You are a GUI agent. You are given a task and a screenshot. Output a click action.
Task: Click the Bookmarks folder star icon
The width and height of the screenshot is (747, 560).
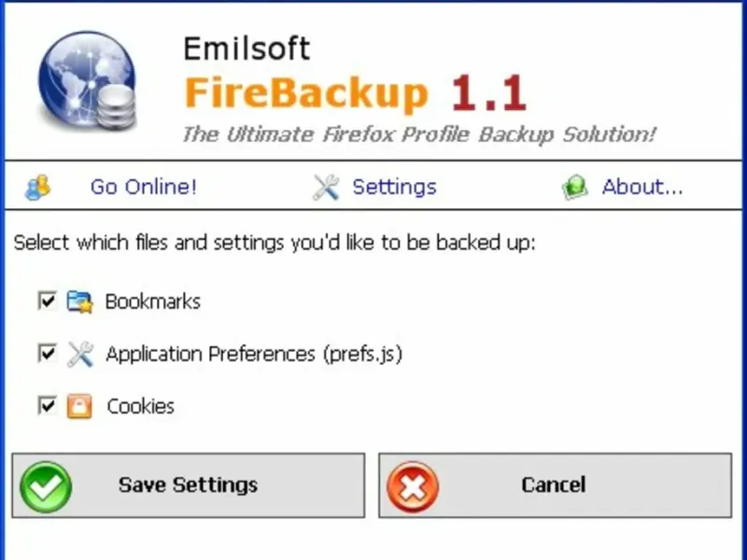(x=79, y=302)
